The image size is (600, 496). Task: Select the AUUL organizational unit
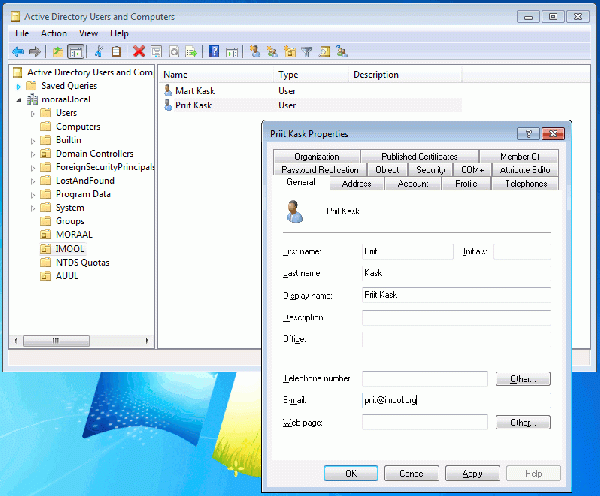click(67, 276)
